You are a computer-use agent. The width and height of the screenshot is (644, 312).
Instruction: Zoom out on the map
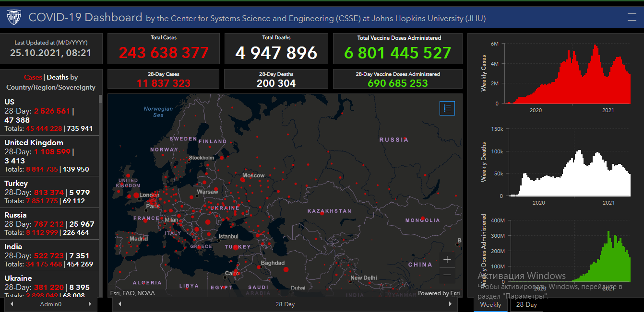pos(447,275)
